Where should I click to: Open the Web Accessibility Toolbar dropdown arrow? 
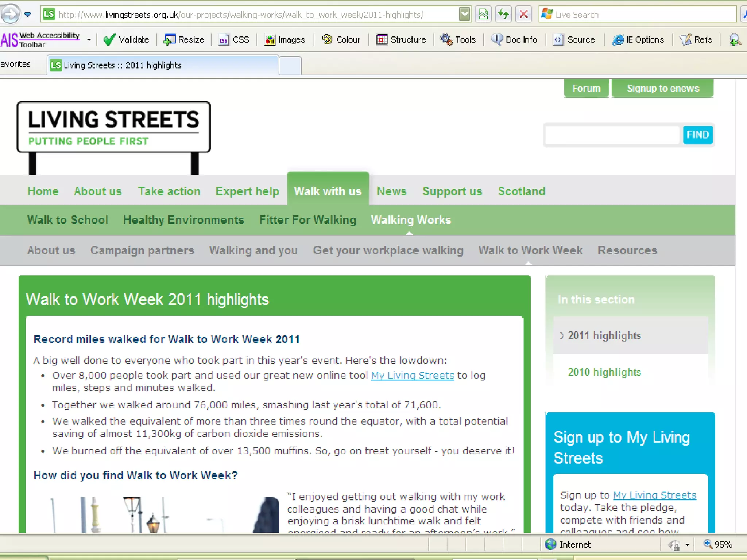(89, 40)
